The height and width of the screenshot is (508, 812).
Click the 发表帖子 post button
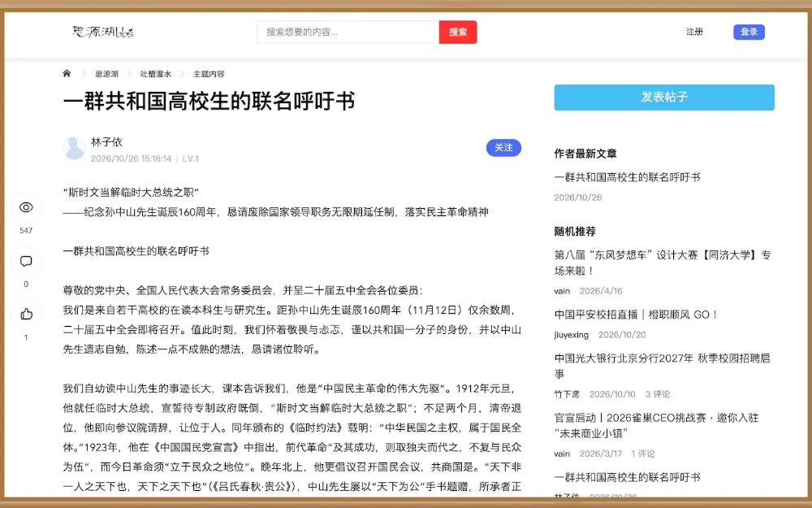click(x=664, y=98)
